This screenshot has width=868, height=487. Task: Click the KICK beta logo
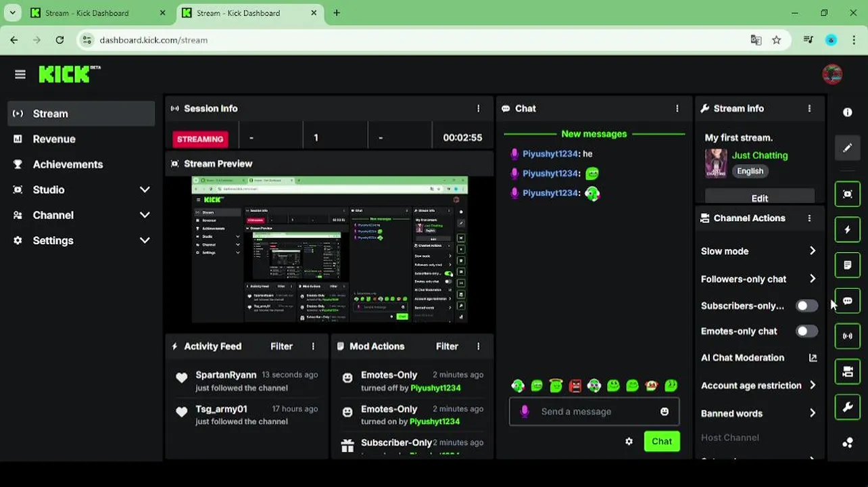click(x=70, y=74)
